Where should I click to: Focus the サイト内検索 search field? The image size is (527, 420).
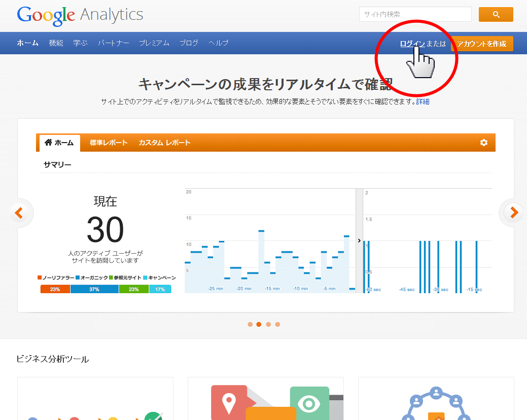click(x=415, y=14)
